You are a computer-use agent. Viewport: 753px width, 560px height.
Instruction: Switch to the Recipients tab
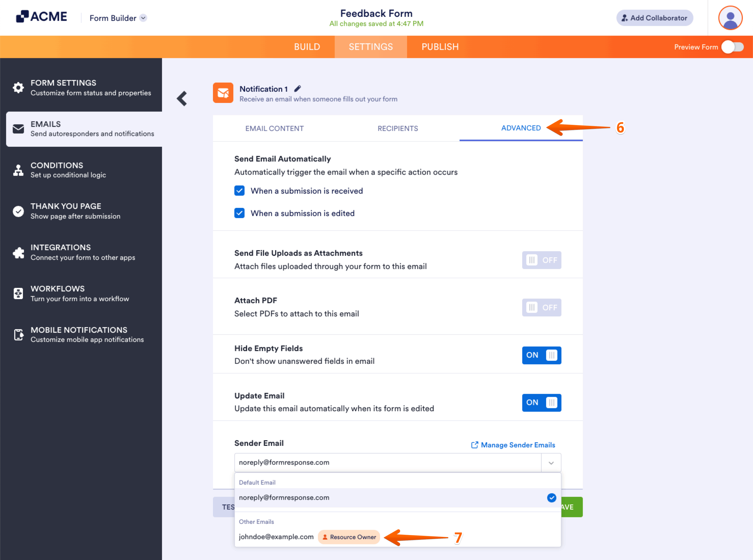click(x=398, y=128)
